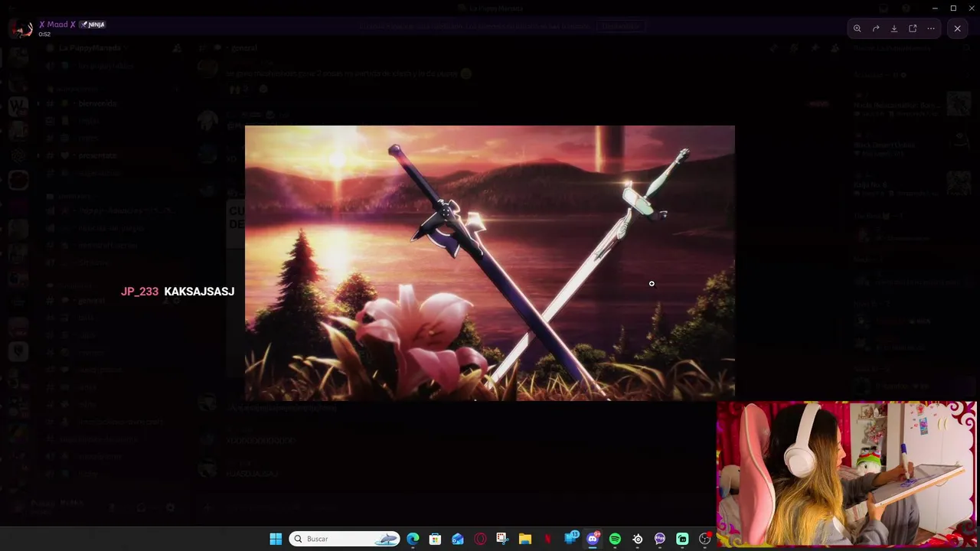Launch Netflix from the taskbar
The height and width of the screenshot is (551, 980).
pyautogui.click(x=547, y=539)
